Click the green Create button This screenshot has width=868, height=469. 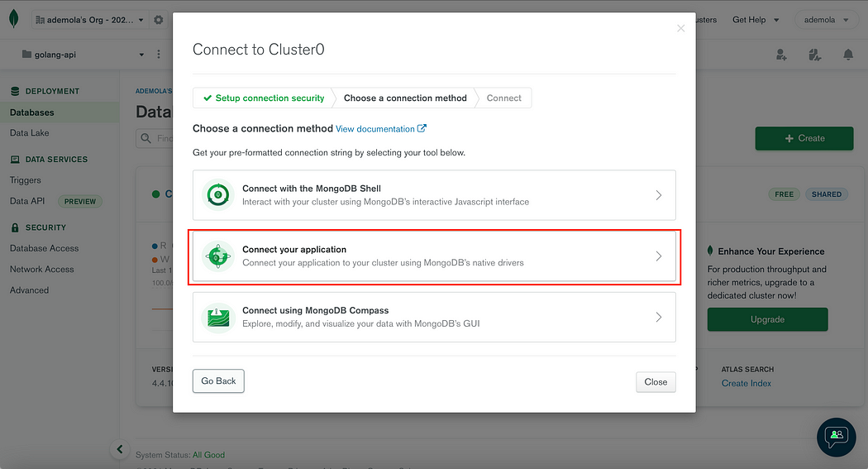pos(804,138)
